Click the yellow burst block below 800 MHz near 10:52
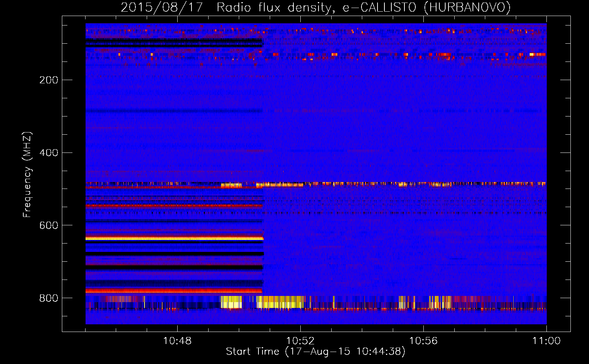 280,302
